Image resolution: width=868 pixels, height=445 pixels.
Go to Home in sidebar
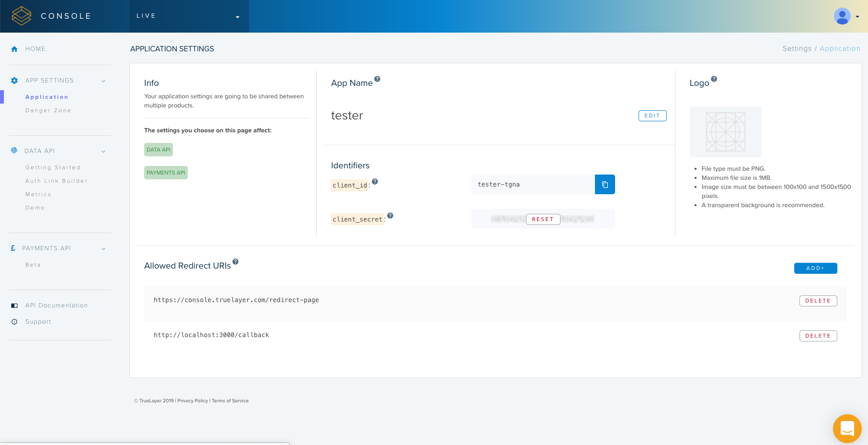tap(35, 49)
